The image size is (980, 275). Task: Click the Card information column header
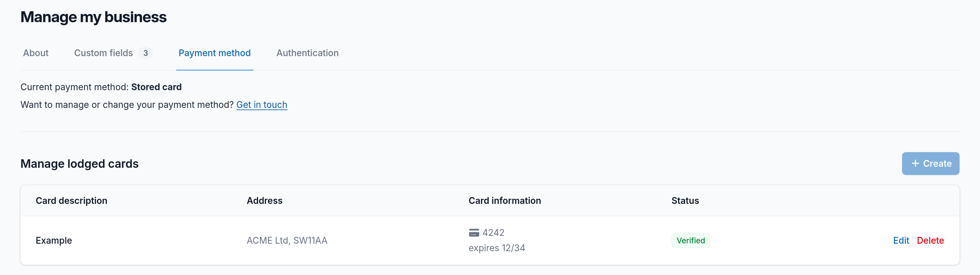[504, 200]
